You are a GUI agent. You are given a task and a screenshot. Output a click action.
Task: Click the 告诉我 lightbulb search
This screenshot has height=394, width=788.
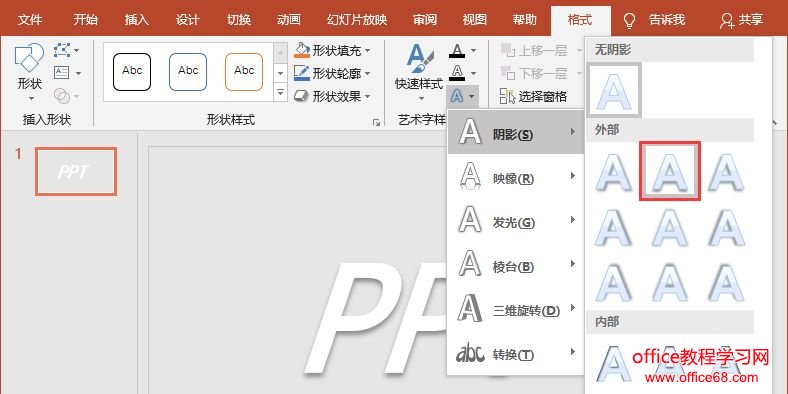coord(654,20)
